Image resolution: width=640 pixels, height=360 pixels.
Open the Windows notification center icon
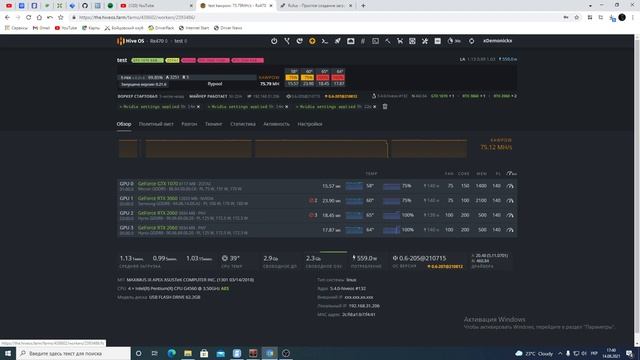[x=630, y=353]
